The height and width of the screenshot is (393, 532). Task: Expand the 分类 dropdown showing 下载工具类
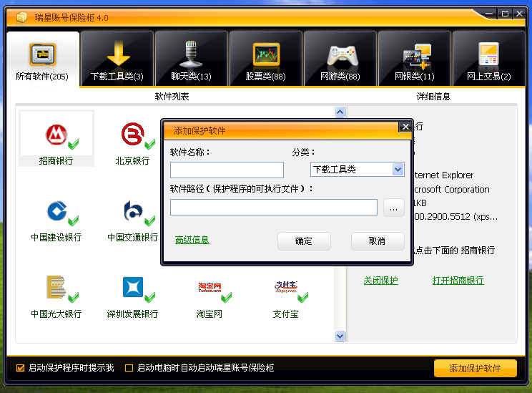(358, 169)
